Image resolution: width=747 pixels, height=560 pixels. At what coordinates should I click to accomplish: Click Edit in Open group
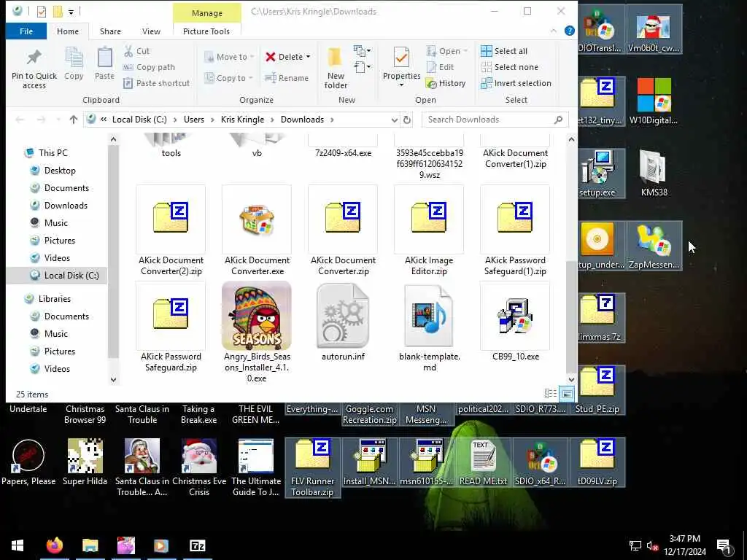[x=441, y=67]
